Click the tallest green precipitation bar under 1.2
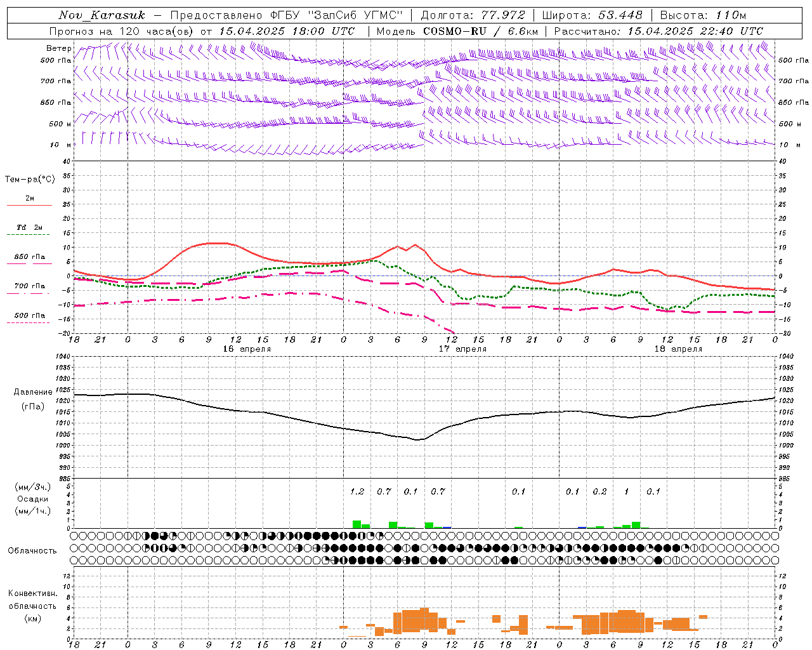The width and height of the screenshot is (812, 650). pos(357,524)
